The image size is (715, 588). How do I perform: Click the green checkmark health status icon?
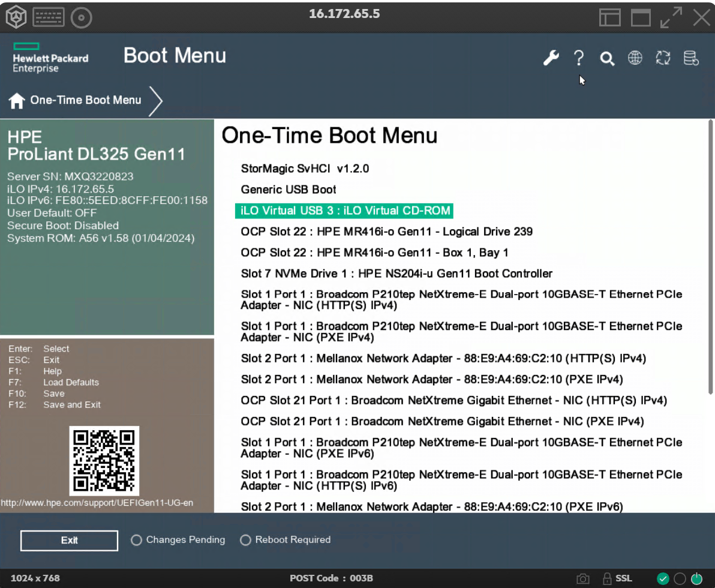tap(663, 579)
